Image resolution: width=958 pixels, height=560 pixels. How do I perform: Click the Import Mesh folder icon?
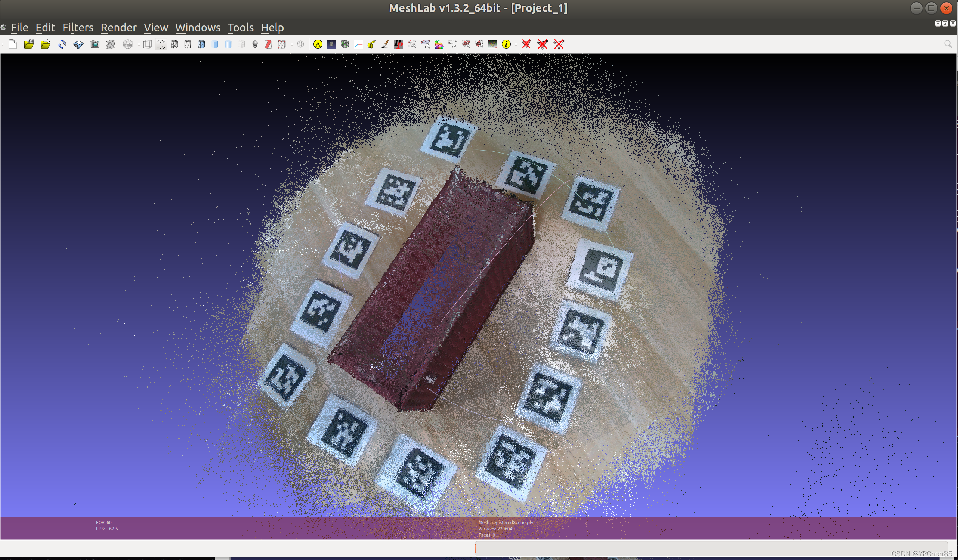(46, 44)
